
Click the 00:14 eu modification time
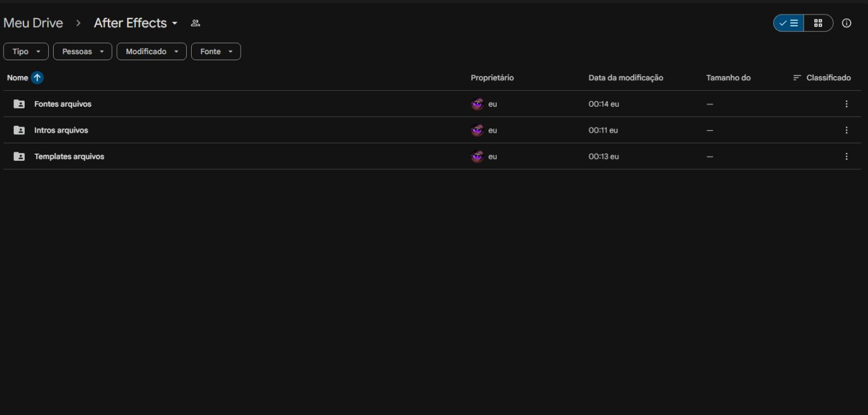604,104
